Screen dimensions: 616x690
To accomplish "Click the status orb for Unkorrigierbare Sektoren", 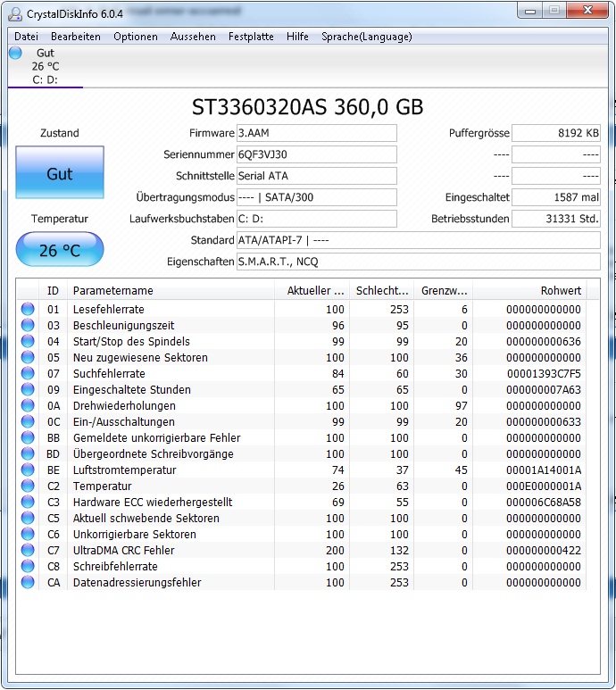I will pos(28,534).
